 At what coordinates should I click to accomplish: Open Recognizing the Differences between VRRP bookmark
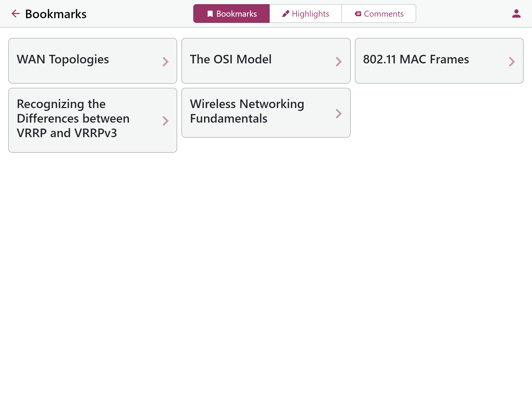click(x=93, y=120)
